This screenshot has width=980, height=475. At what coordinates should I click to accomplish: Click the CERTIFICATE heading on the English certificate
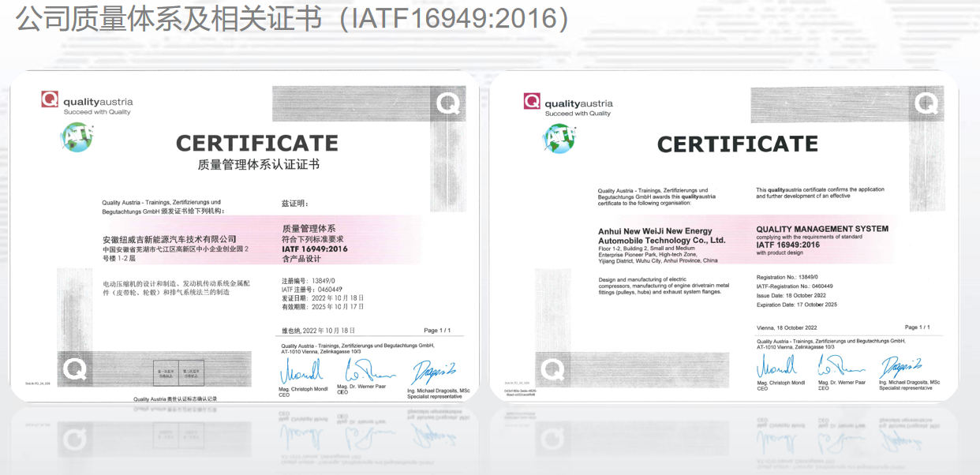[738, 144]
